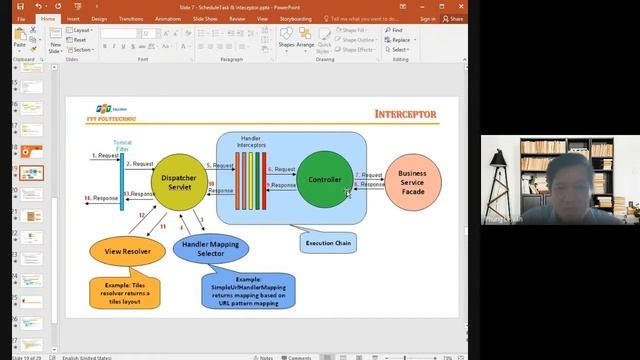This screenshot has height=360, width=640.
Task: Open the File menu
Action: pyautogui.click(x=21, y=19)
